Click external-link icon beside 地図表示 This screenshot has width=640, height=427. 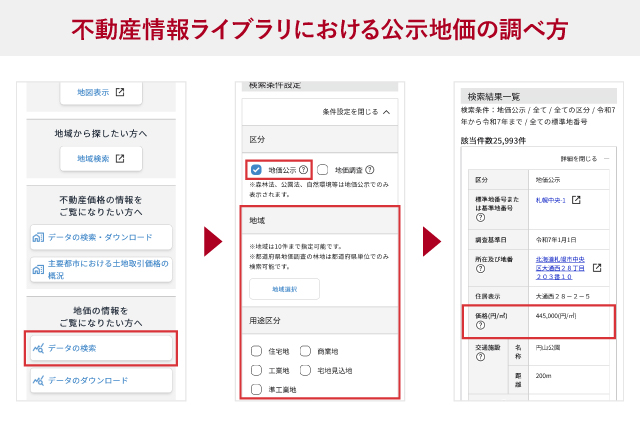(120, 92)
